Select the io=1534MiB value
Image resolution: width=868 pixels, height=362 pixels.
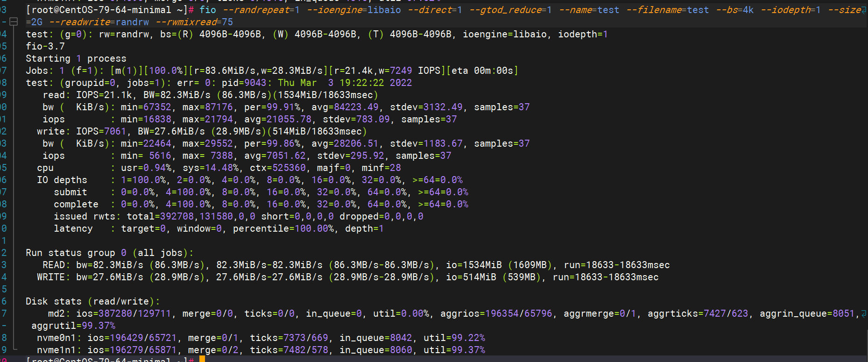474,265
